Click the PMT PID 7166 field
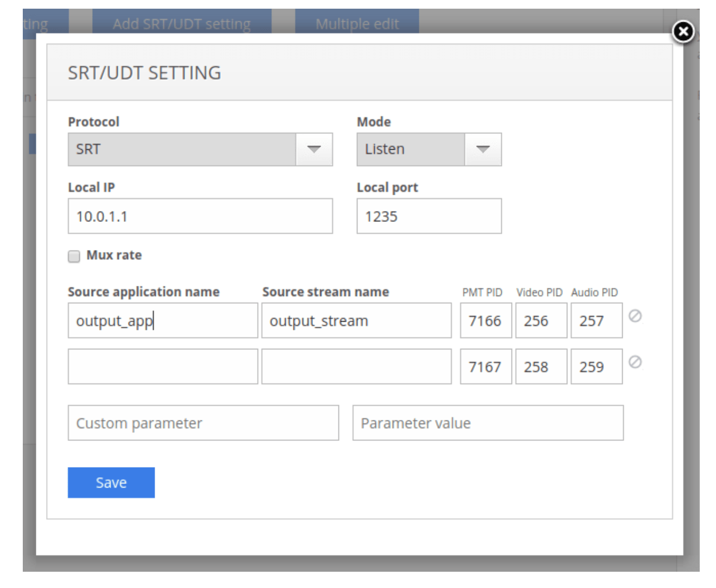716x588 pixels. pos(485,321)
